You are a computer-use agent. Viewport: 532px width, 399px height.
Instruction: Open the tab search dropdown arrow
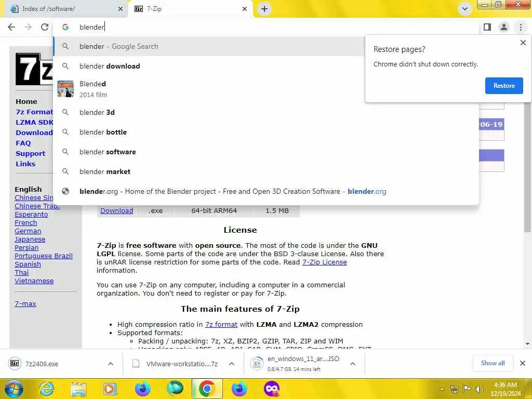tap(465, 9)
